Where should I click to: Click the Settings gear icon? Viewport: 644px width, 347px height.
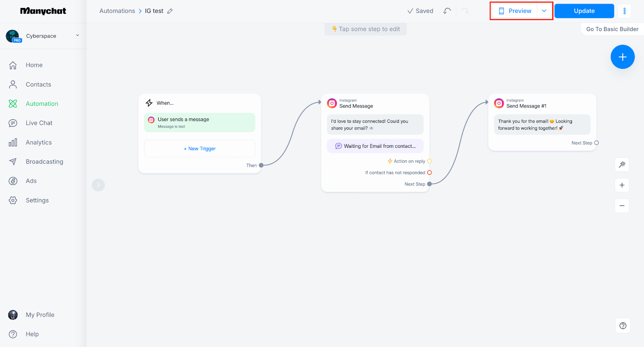pos(13,200)
